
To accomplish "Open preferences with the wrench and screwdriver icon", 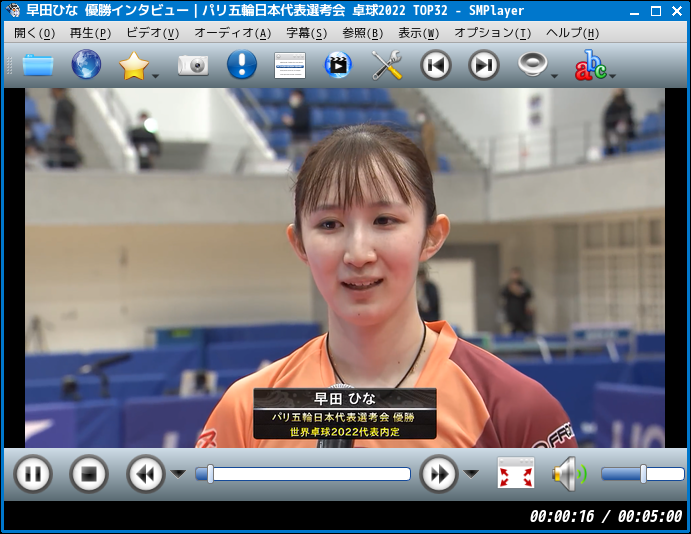I will (x=386, y=65).
